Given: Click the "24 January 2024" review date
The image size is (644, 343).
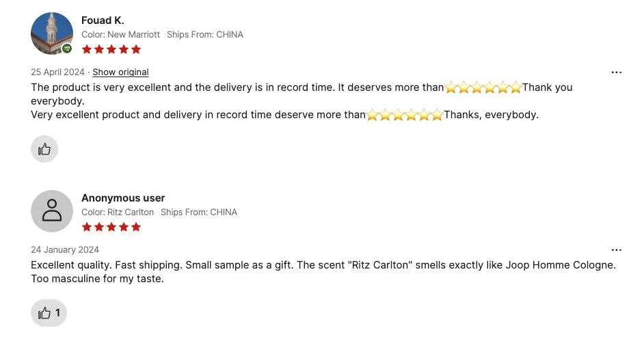Looking at the screenshot, I should coord(65,250).
